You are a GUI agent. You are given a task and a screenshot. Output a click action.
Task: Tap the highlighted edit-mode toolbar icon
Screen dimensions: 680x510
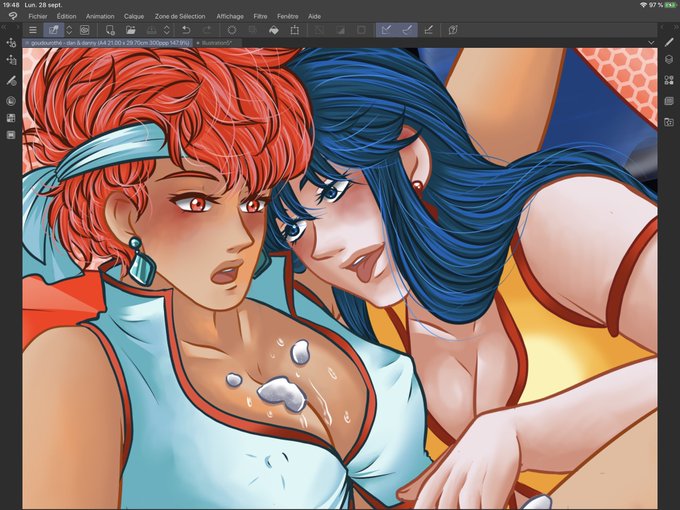[53, 30]
